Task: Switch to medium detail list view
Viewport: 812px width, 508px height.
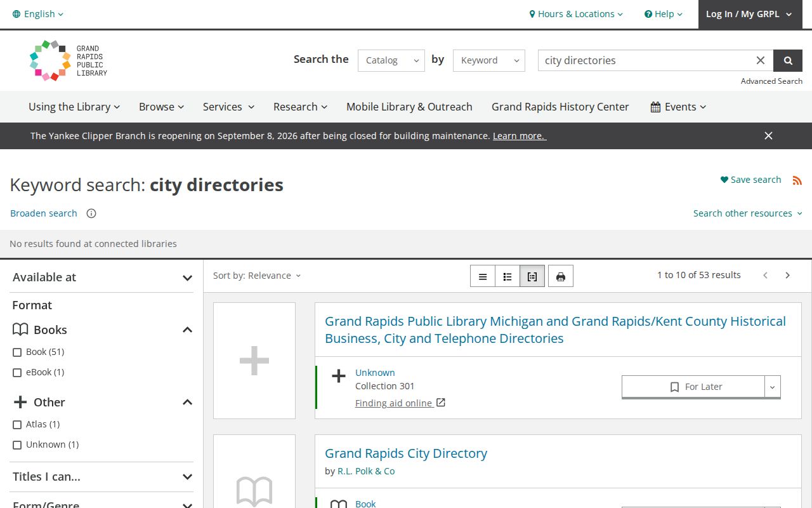Action: (x=507, y=276)
